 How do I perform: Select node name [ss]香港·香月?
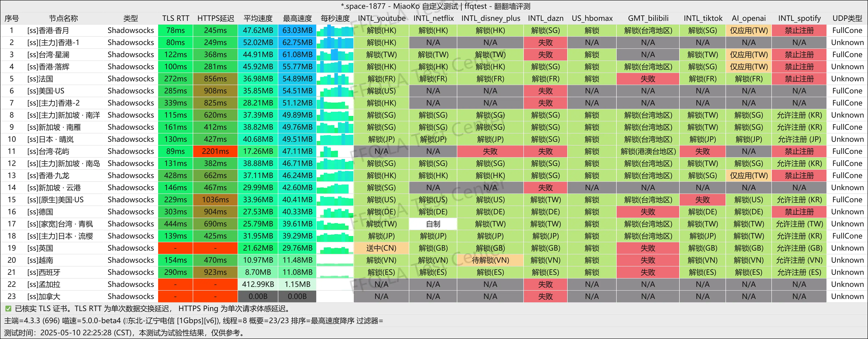tap(48, 30)
